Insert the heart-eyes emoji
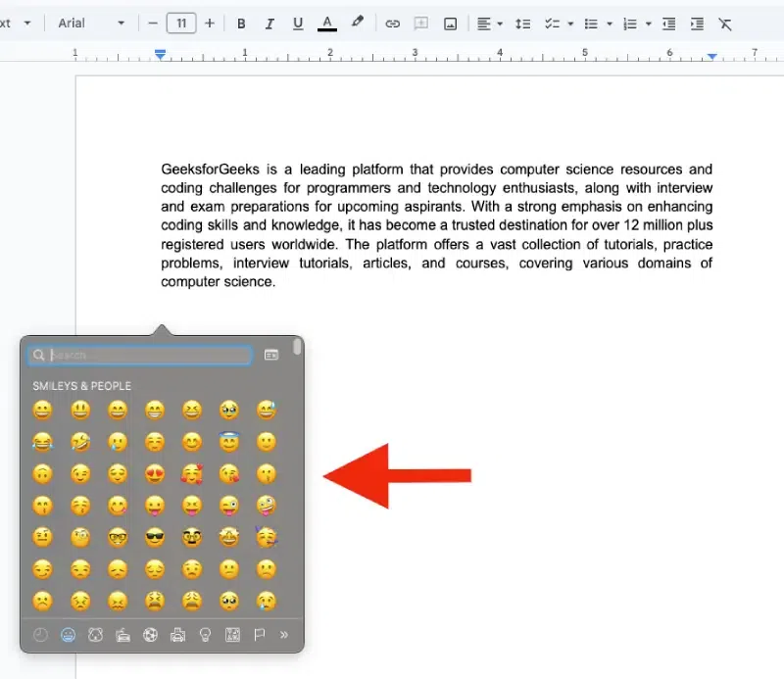Viewport: 784px width, 679px height. [x=155, y=473]
